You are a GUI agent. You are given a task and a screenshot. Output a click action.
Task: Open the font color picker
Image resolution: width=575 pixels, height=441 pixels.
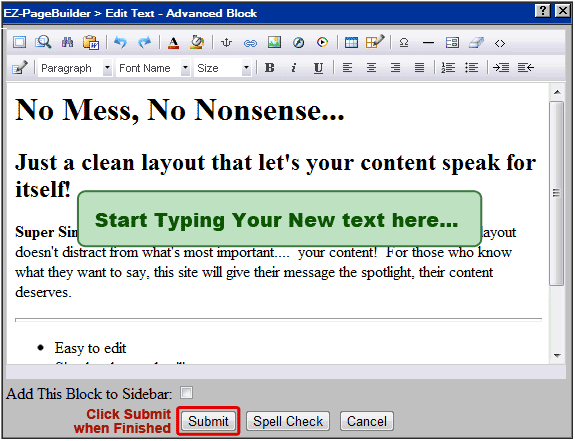[173, 43]
